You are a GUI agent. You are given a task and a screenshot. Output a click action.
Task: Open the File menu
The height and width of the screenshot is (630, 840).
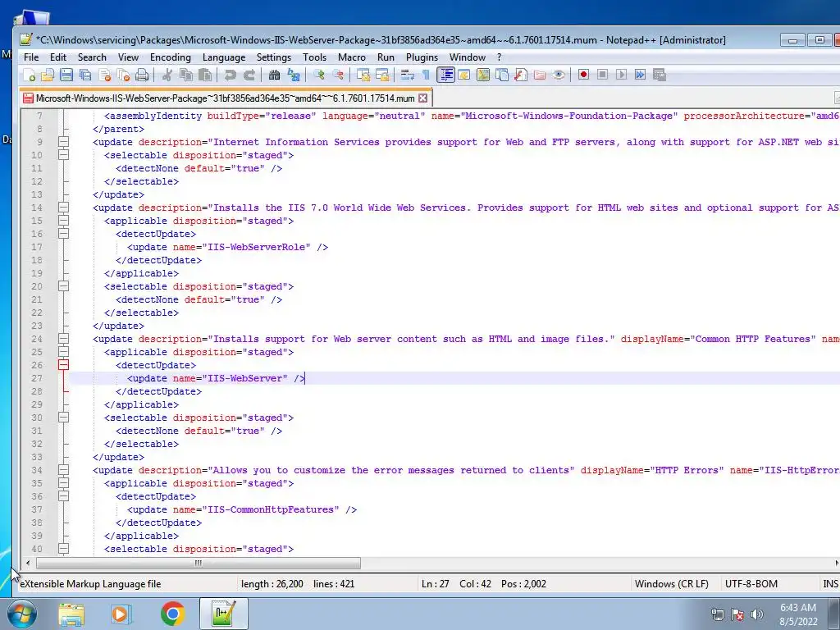(x=31, y=57)
